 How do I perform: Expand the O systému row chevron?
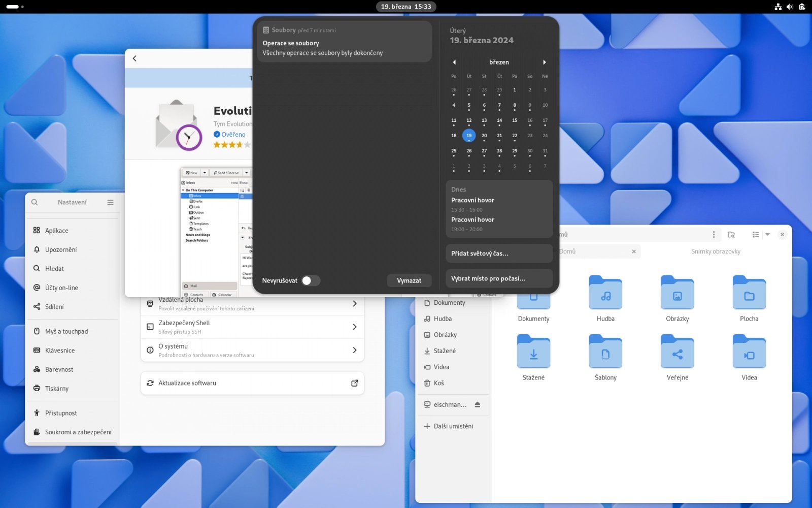[x=355, y=350]
